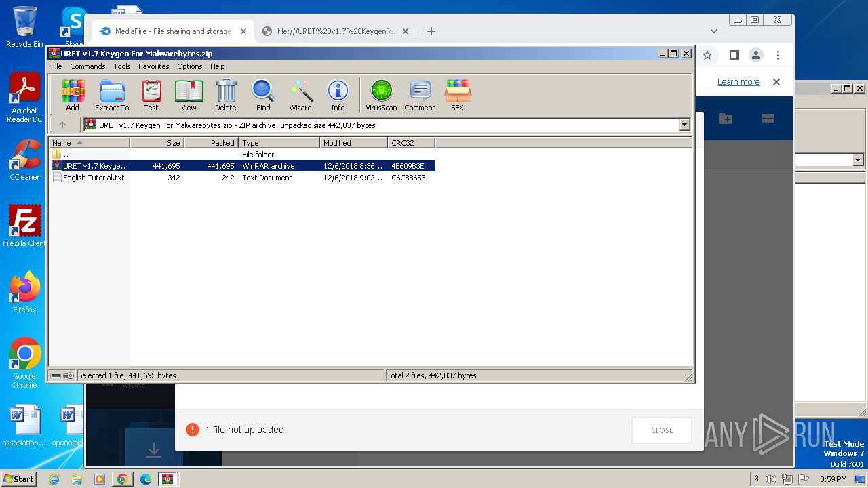Open Internet Explorer from taskbar

[x=54, y=479]
